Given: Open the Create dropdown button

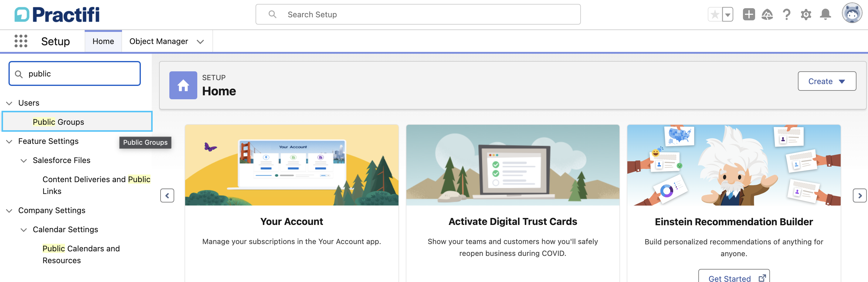Looking at the screenshot, I should point(826,81).
